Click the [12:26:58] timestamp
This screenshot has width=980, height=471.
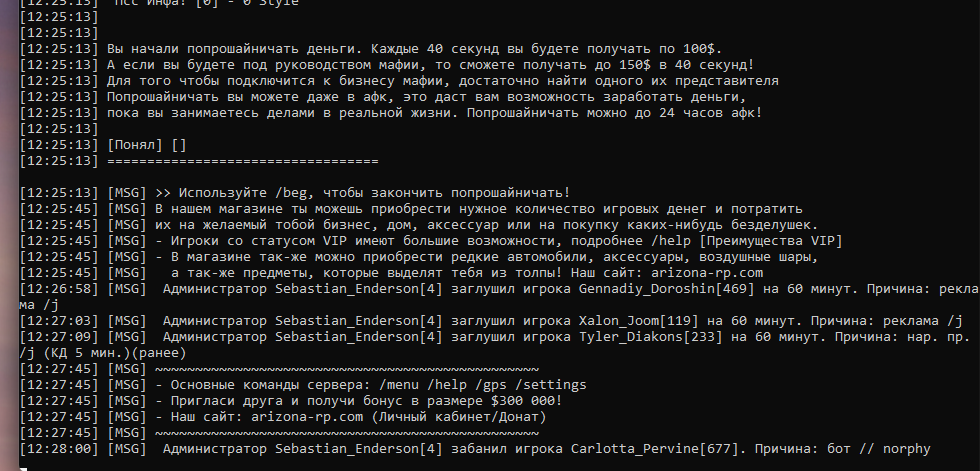coord(59,289)
